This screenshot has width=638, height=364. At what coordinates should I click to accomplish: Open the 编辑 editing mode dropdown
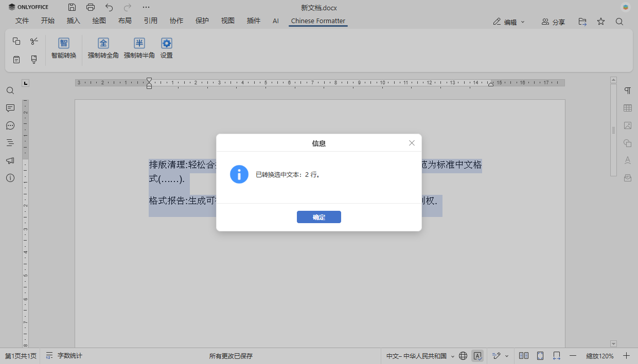pyautogui.click(x=509, y=22)
